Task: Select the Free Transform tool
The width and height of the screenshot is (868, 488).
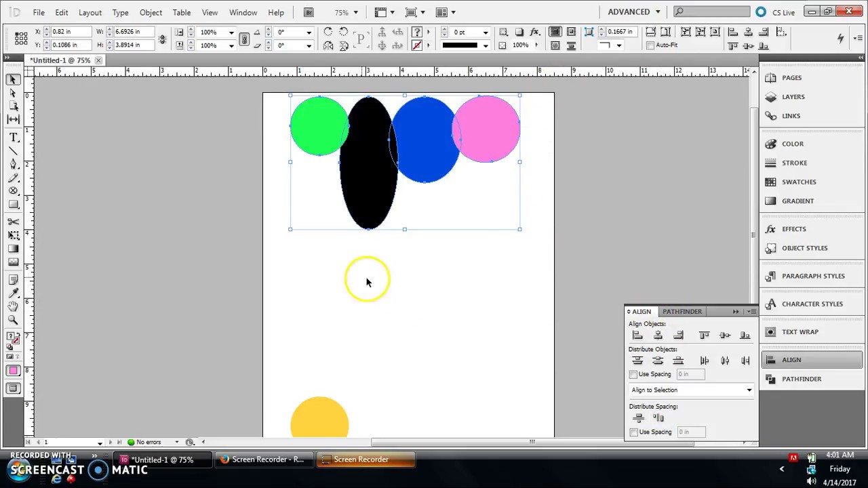Action: click(x=13, y=235)
